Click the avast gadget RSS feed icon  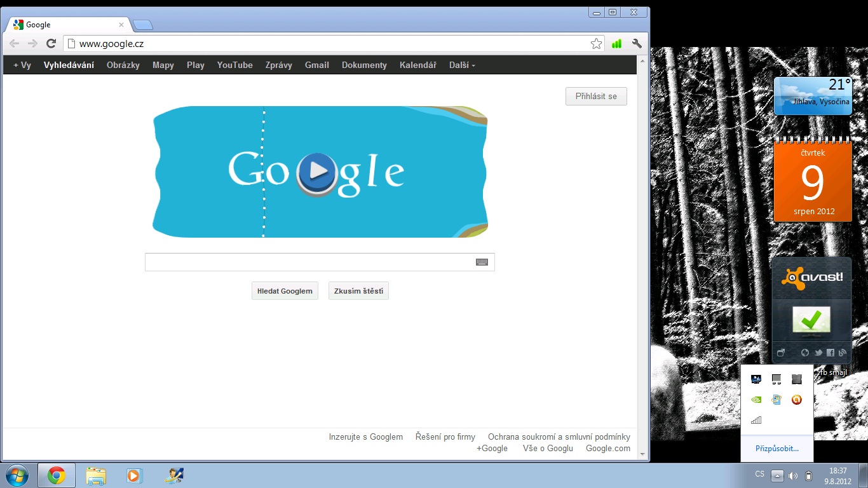point(843,353)
